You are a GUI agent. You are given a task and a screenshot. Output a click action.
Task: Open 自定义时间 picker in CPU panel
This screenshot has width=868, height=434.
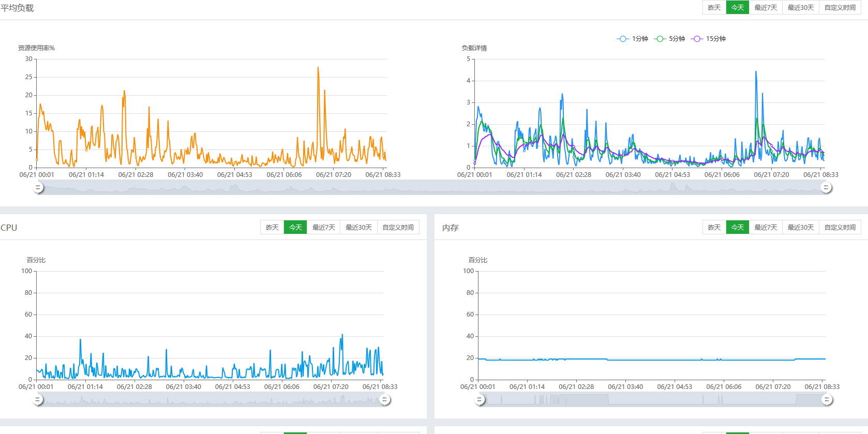pos(398,228)
